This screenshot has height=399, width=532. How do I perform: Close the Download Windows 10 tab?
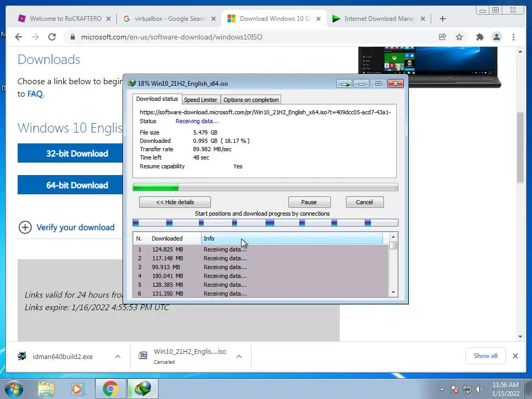[x=318, y=19]
